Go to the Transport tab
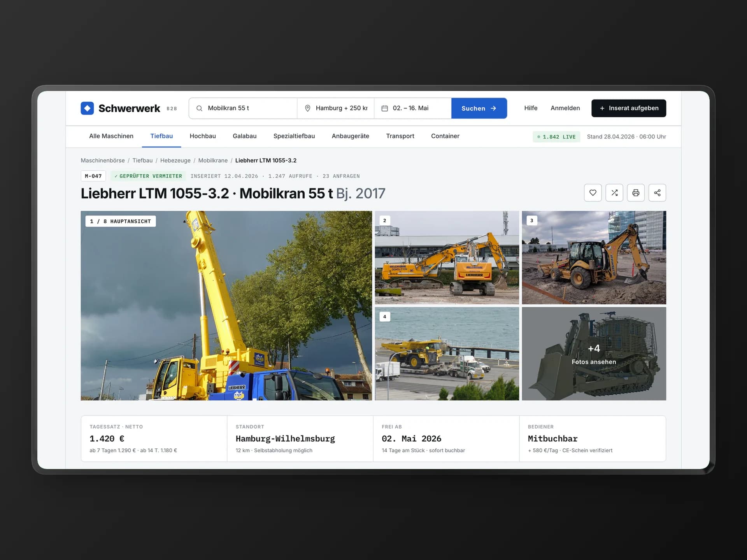The width and height of the screenshot is (747, 560). (x=400, y=136)
